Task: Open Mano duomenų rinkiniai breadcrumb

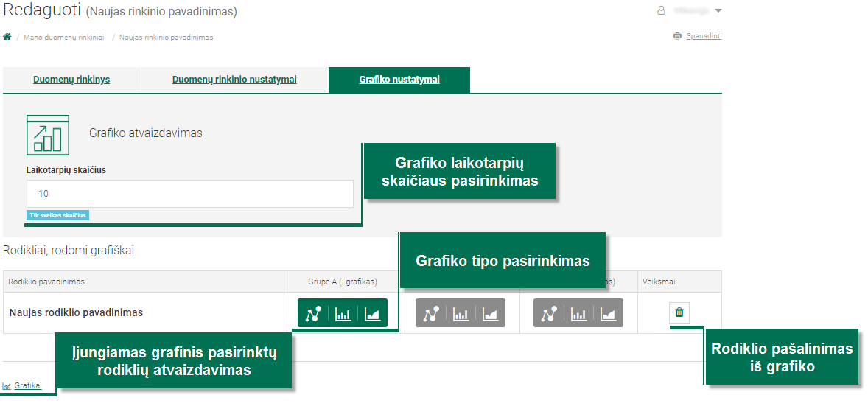Action: pyautogui.click(x=63, y=37)
